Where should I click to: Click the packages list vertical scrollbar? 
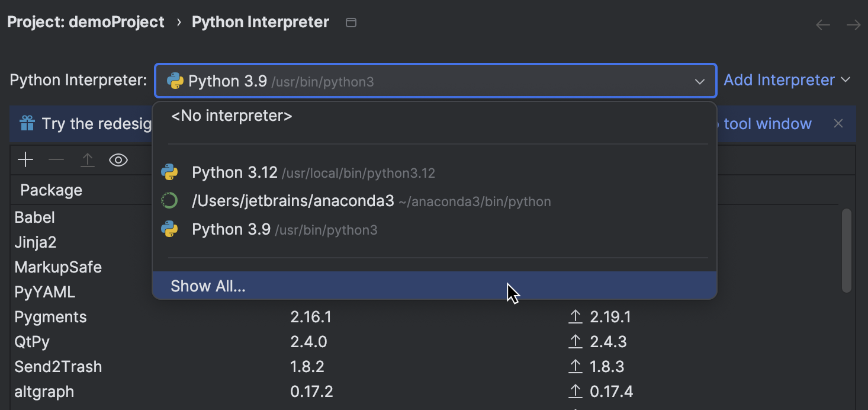[x=846, y=250]
